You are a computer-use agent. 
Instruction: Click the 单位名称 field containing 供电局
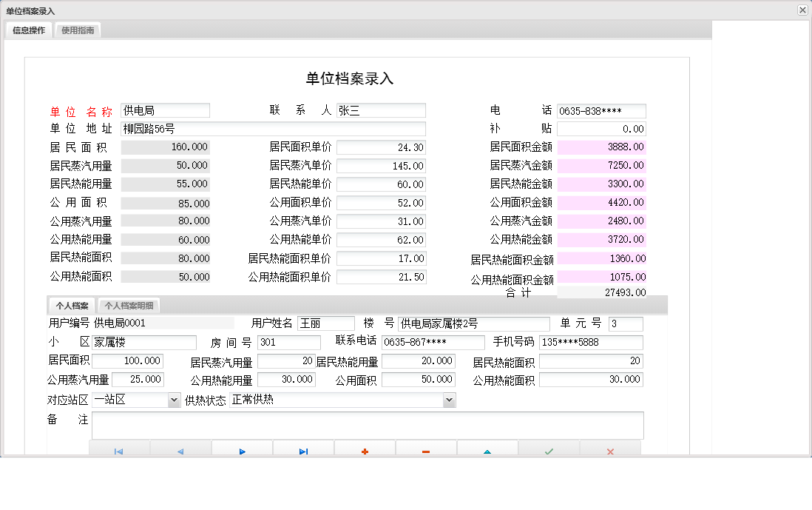[165, 110]
